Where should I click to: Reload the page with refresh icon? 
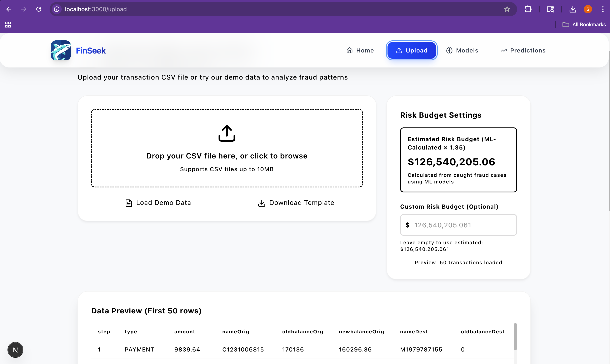(39, 9)
